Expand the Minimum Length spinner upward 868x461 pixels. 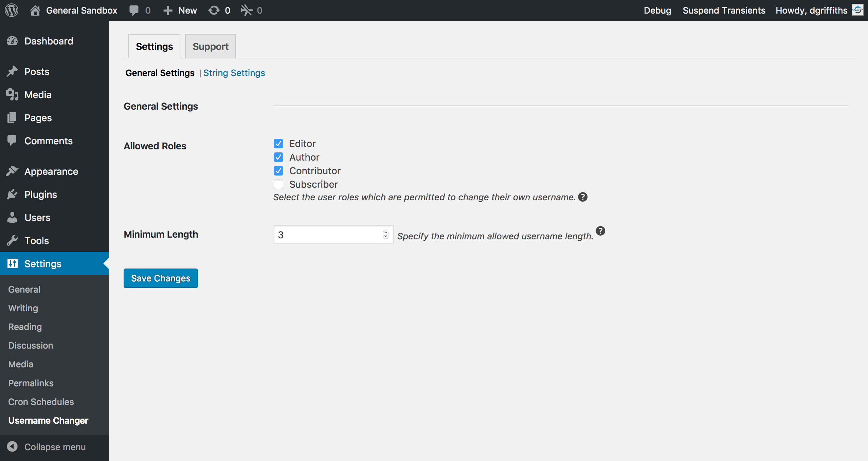tap(386, 232)
